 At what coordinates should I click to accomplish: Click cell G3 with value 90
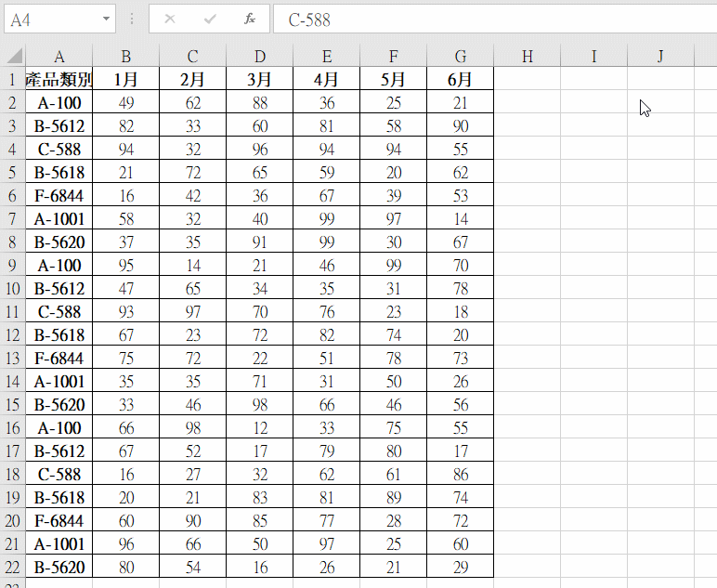461,125
